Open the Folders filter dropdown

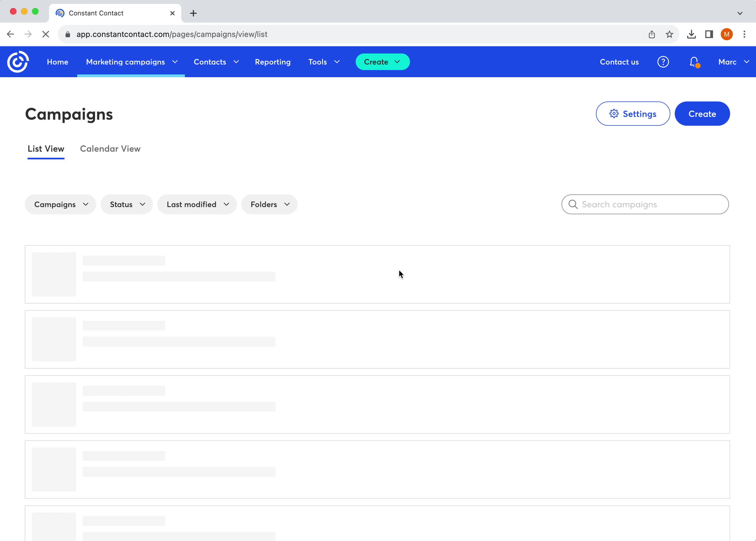tap(269, 204)
